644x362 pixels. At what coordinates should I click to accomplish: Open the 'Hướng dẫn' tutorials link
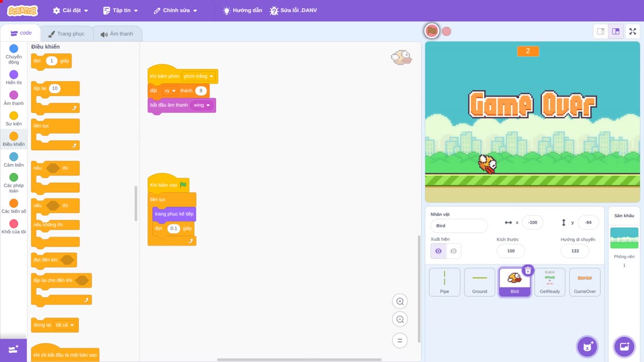point(242,11)
